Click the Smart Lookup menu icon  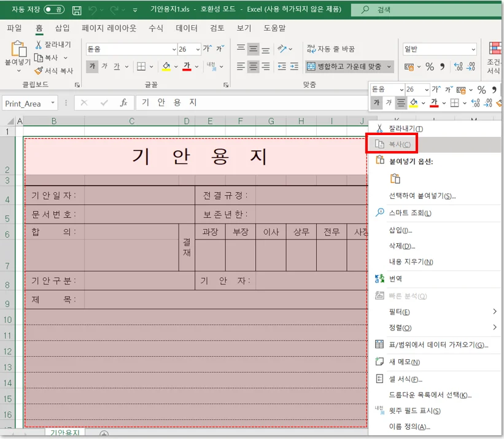(x=379, y=212)
